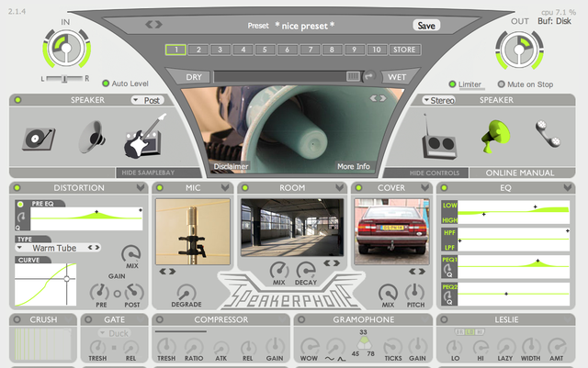This screenshot has height=368, width=588.
Task: Expand the MIC module chevron
Action: coord(225,187)
